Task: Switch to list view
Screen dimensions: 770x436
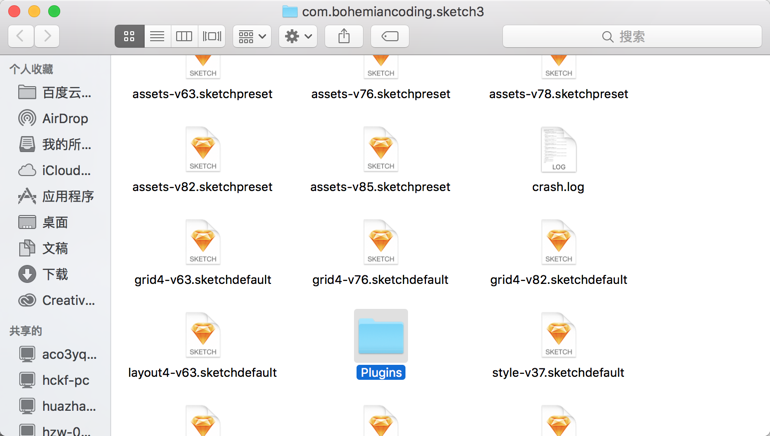Action: pyautogui.click(x=157, y=36)
